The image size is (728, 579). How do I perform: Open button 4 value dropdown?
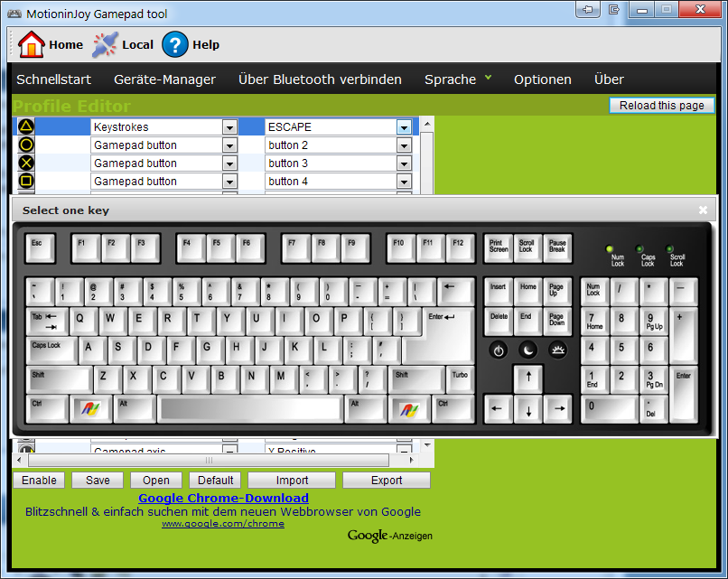404,182
